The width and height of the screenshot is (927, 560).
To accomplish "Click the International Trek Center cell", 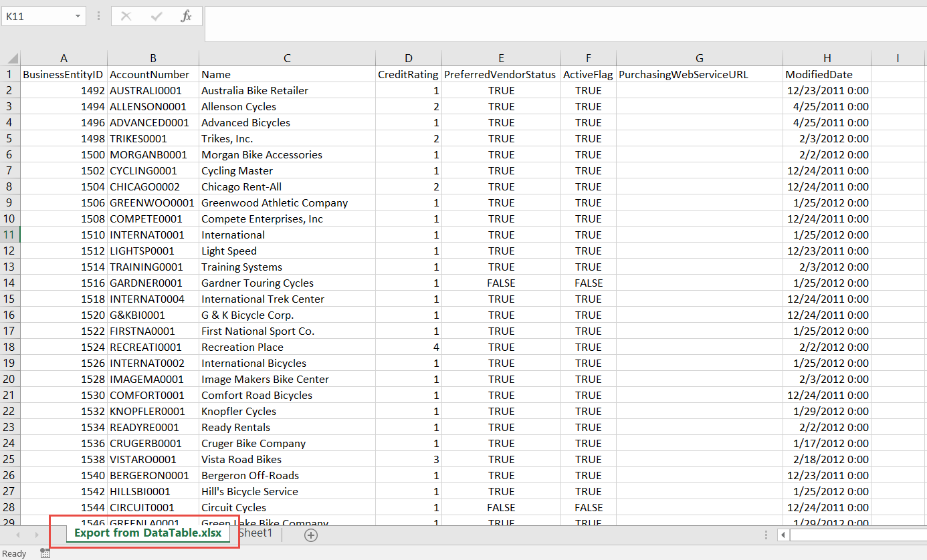I will click(x=287, y=299).
